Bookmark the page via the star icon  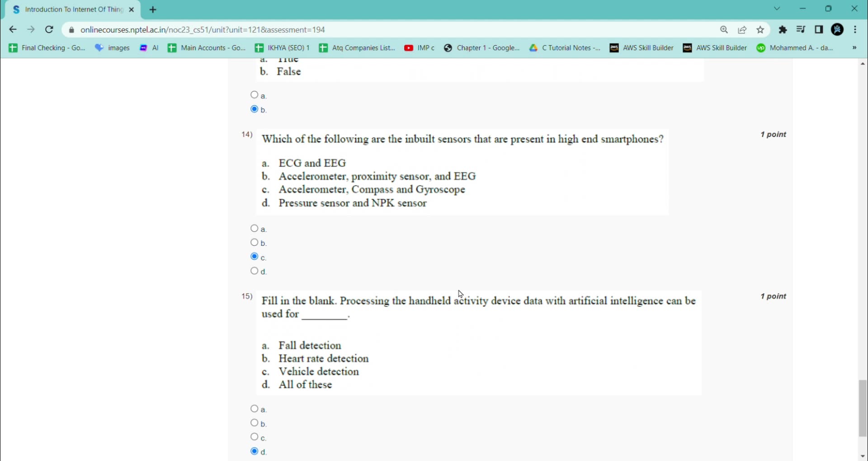(760, 29)
